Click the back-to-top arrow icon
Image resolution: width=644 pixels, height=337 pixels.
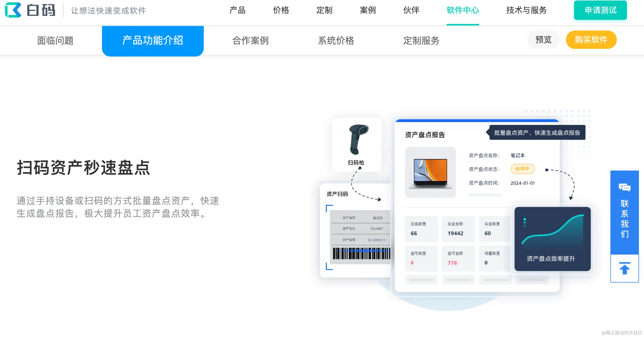pos(624,269)
